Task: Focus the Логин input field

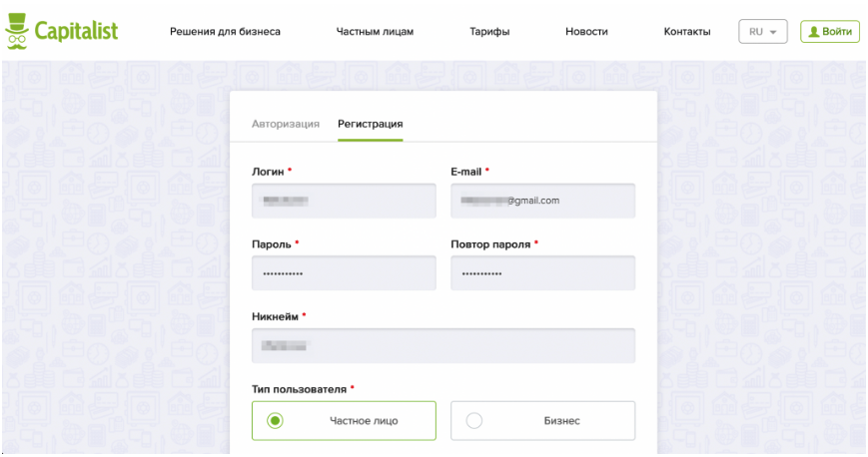Action: [x=344, y=201]
